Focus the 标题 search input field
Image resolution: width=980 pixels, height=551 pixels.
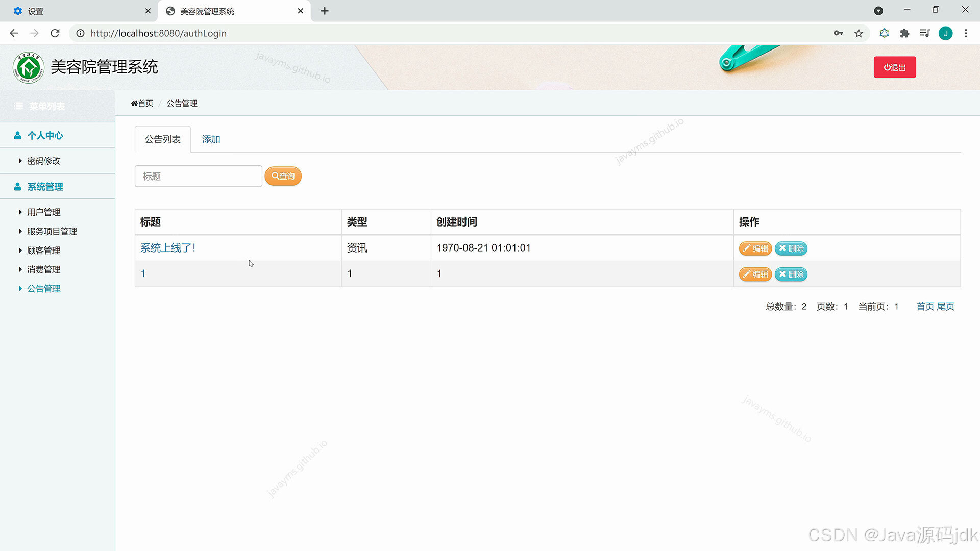click(199, 176)
